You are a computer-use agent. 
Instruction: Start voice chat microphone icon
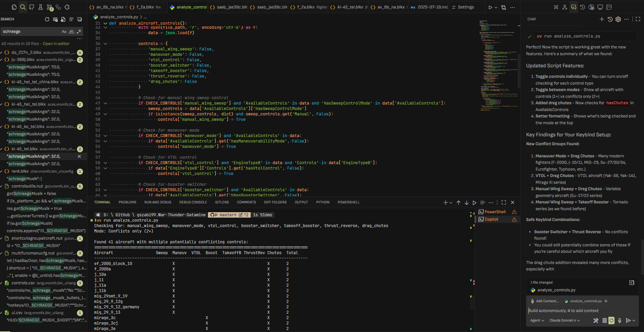pyautogui.click(x=620, y=320)
